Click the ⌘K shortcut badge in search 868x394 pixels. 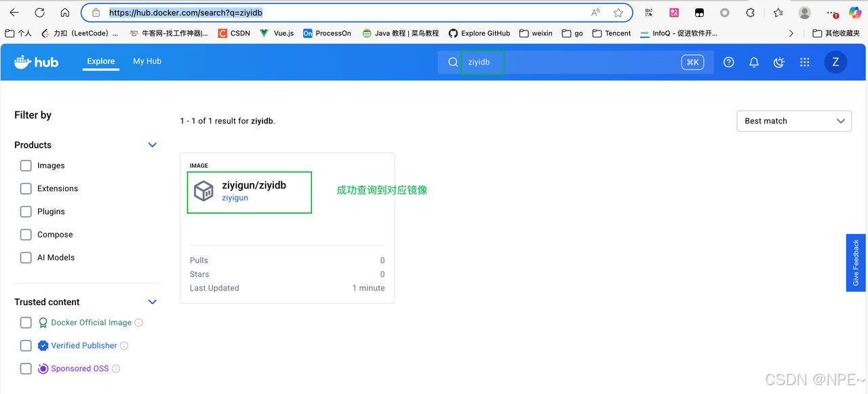tap(692, 62)
